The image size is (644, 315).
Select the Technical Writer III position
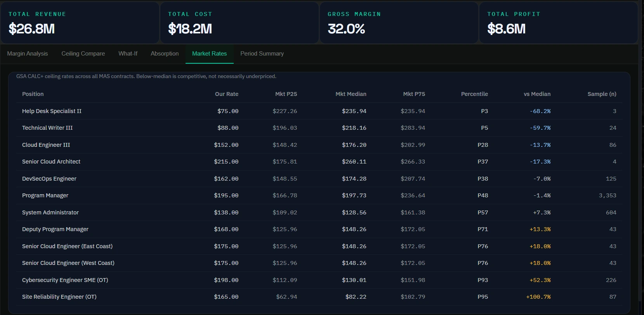tap(47, 128)
